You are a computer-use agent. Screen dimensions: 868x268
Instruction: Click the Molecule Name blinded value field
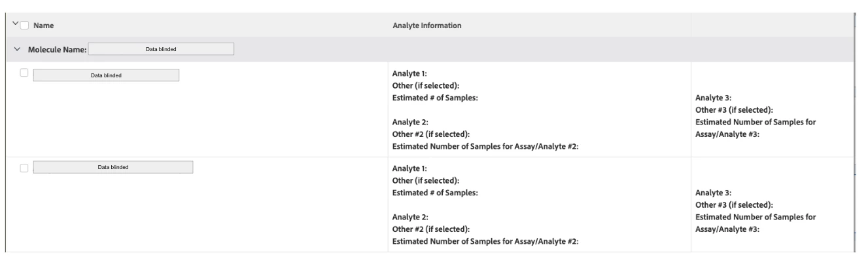coord(161,48)
